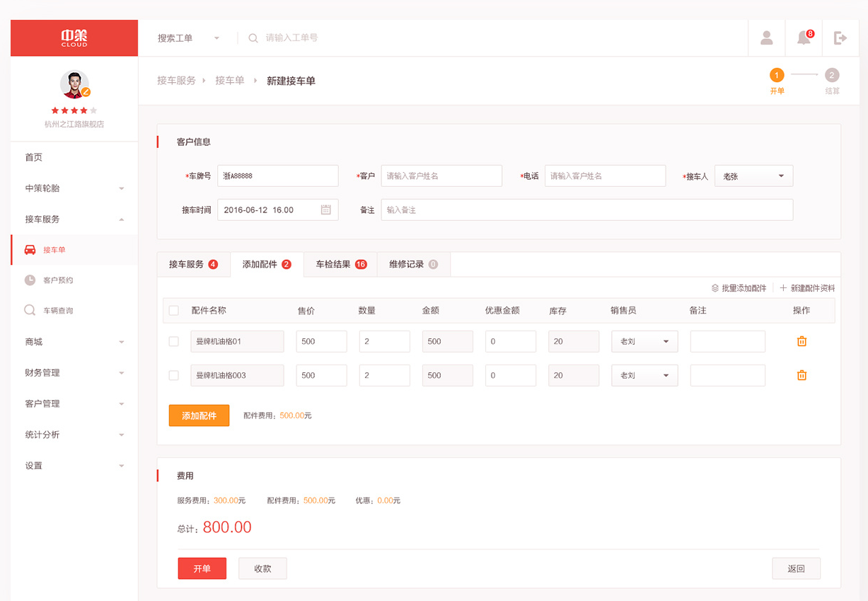The height and width of the screenshot is (601, 868).
Task: Click step 2 结算 in progress indicator
Action: 832,76
